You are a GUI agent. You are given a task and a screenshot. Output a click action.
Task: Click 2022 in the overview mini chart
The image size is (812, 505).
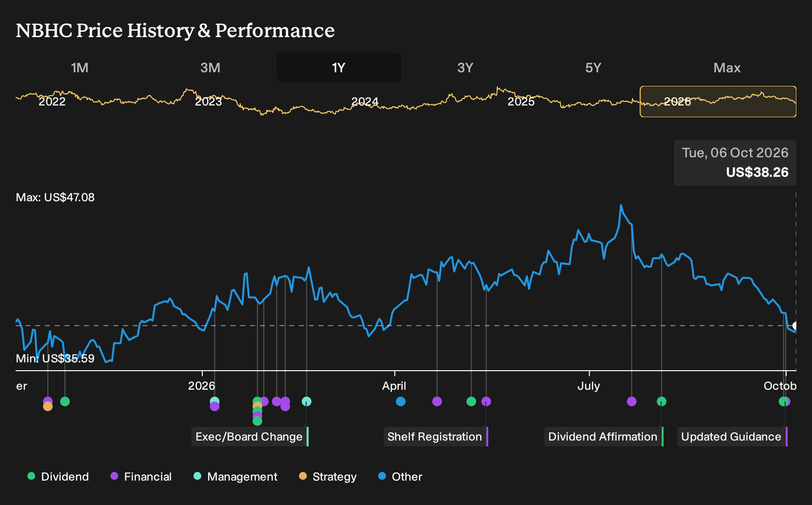[x=52, y=102]
